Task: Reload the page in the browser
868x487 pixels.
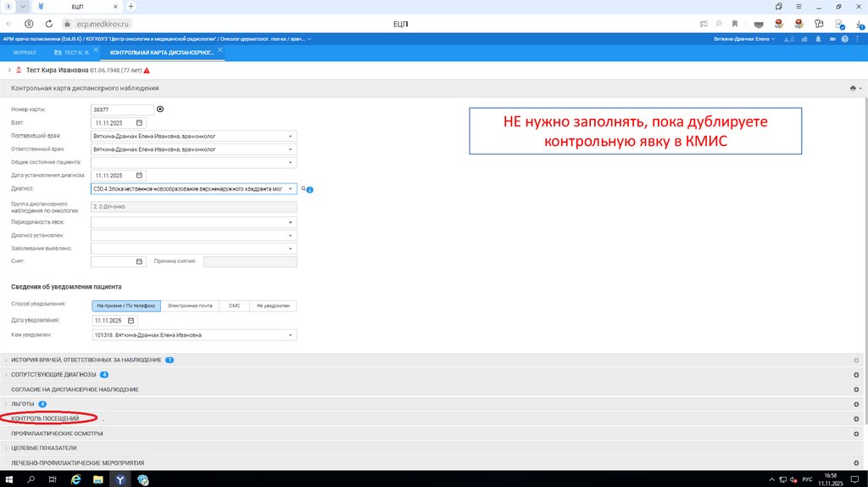Action: (48, 24)
